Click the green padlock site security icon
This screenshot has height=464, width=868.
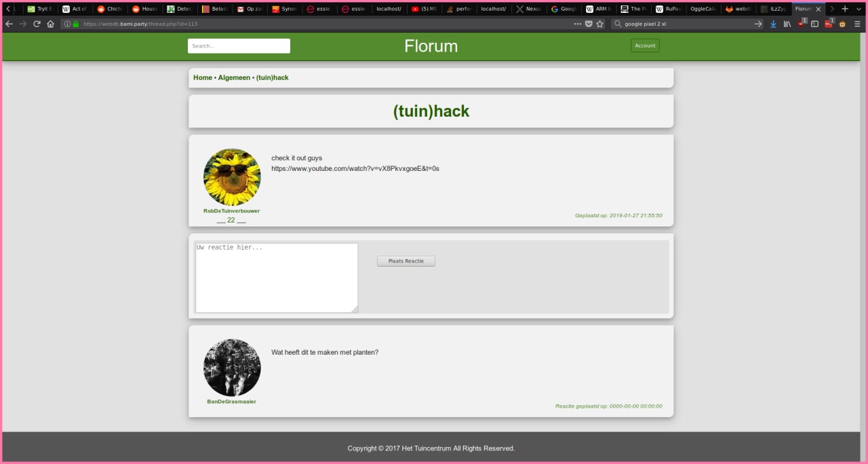pos(75,24)
